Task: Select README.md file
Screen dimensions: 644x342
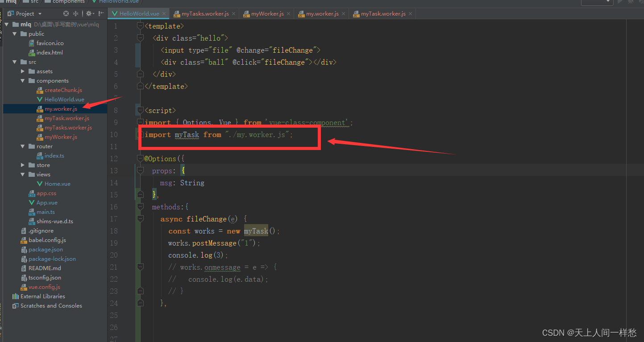Action: point(41,268)
